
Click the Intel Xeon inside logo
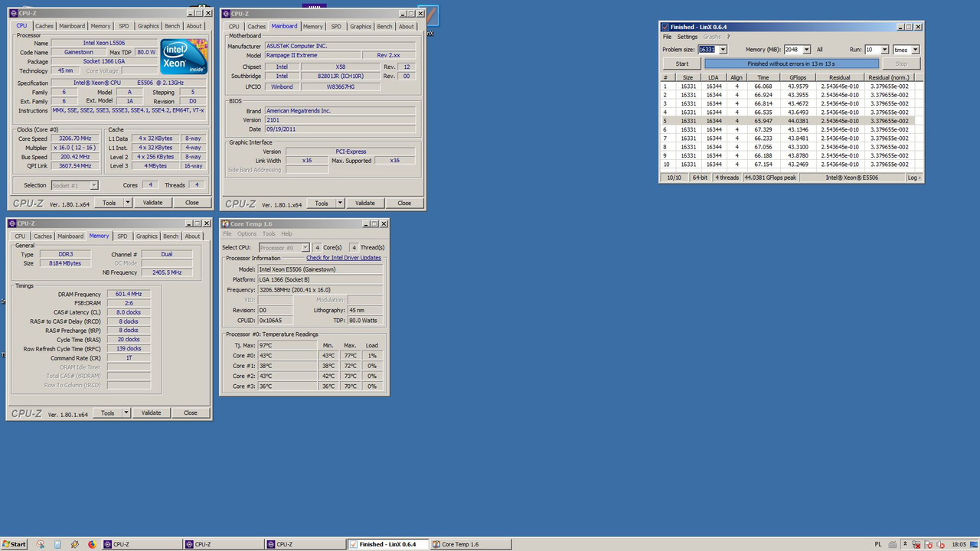tap(184, 56)
